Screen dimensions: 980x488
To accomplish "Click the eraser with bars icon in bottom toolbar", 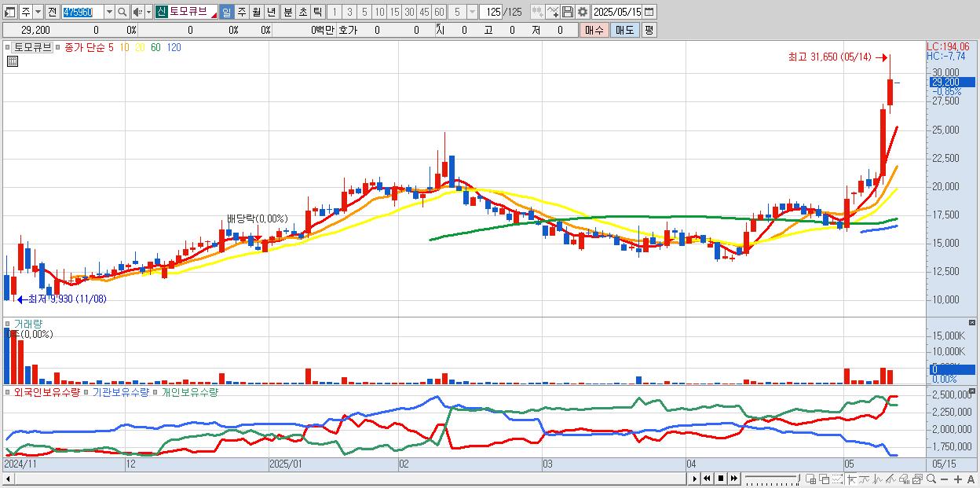I will pos(905,479).
